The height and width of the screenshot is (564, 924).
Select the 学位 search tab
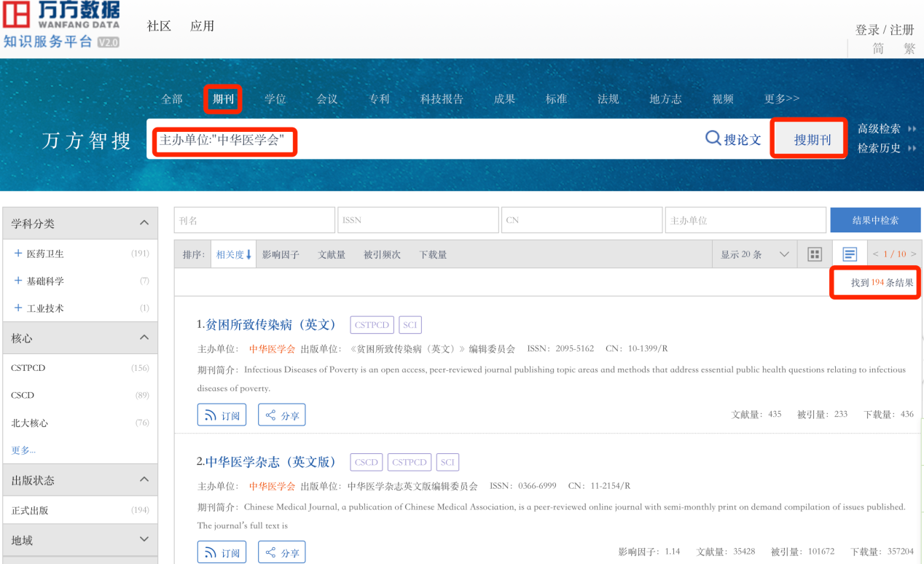point(275,99)
